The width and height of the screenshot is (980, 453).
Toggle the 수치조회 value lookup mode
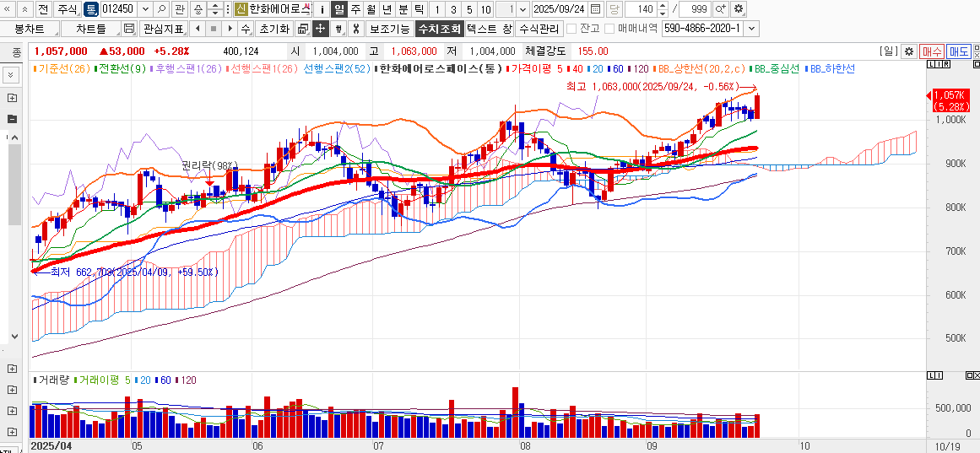point(439,29)
